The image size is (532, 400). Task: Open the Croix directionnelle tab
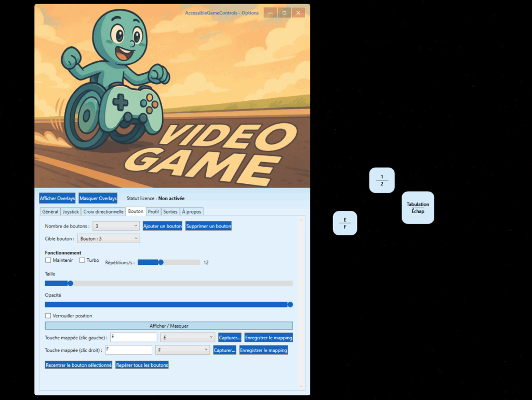103,212
